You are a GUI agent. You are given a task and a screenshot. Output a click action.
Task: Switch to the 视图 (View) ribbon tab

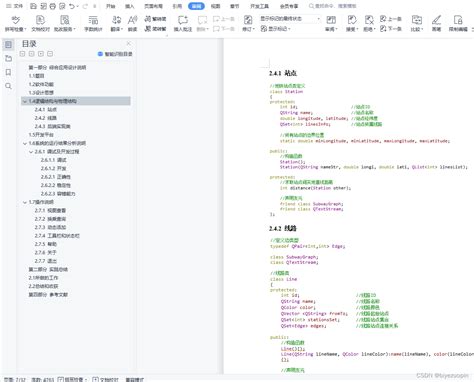[216, 6]
